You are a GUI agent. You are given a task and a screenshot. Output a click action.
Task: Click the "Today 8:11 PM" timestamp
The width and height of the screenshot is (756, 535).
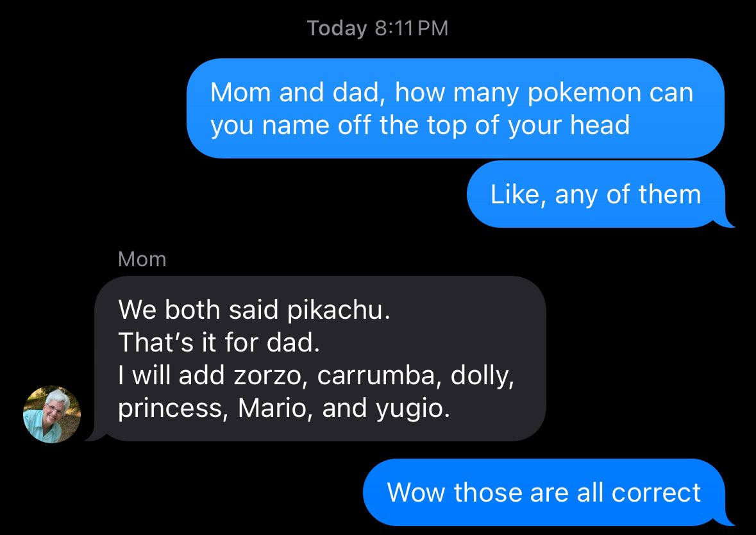[378, 28]
